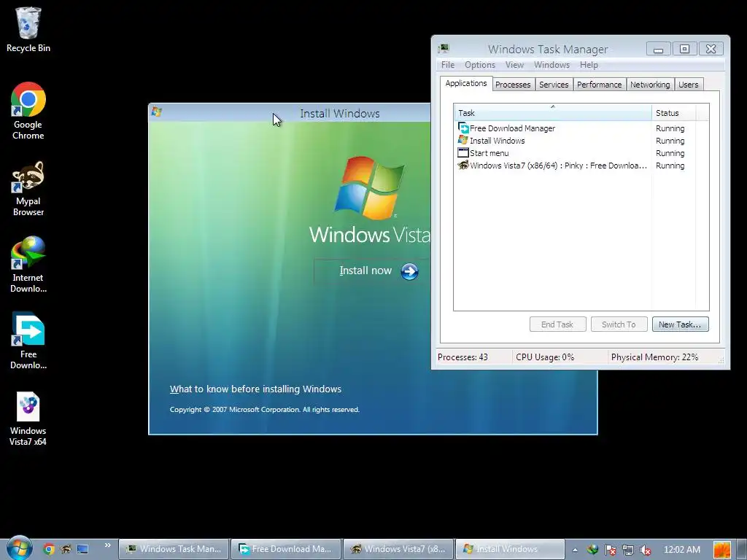Screen dimensions: 747x560
Task: Show hidden system tray icons
Action: 575,550
